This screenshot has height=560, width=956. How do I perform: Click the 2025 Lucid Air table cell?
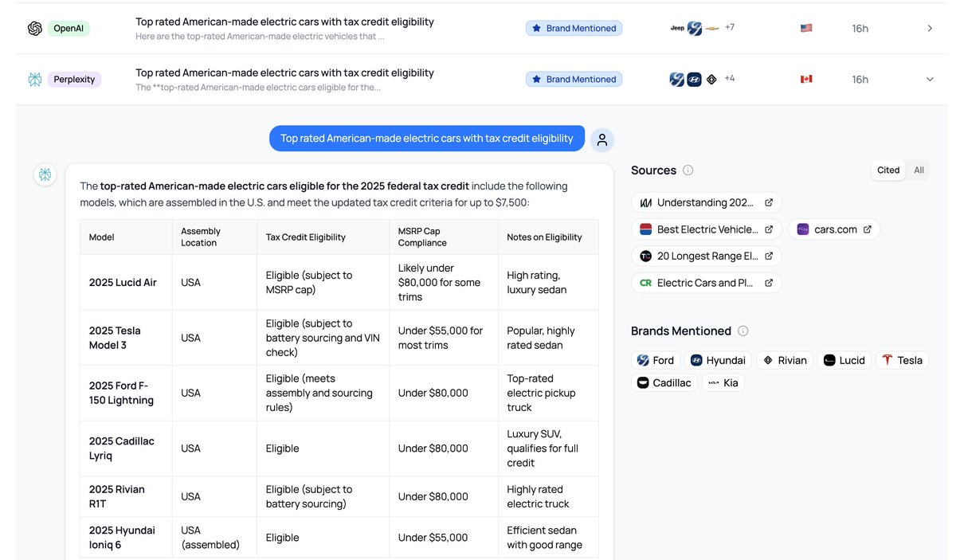126,283
